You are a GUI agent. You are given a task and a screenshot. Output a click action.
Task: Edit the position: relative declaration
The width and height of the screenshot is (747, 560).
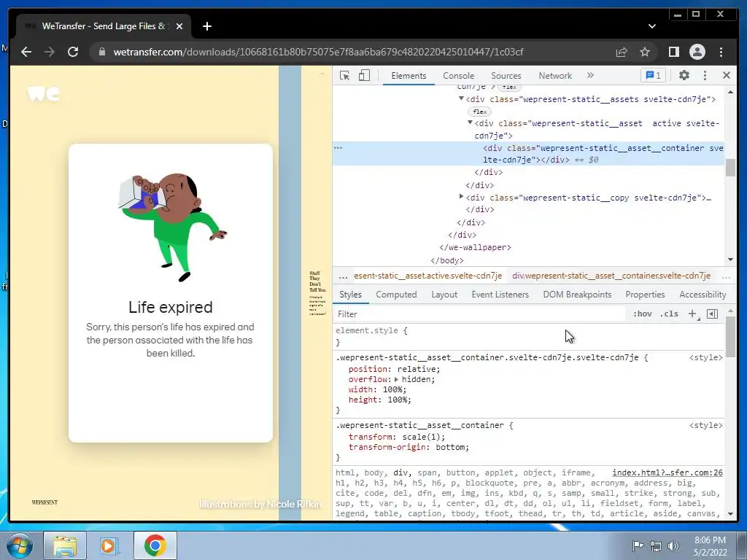[x=394, y=369]
